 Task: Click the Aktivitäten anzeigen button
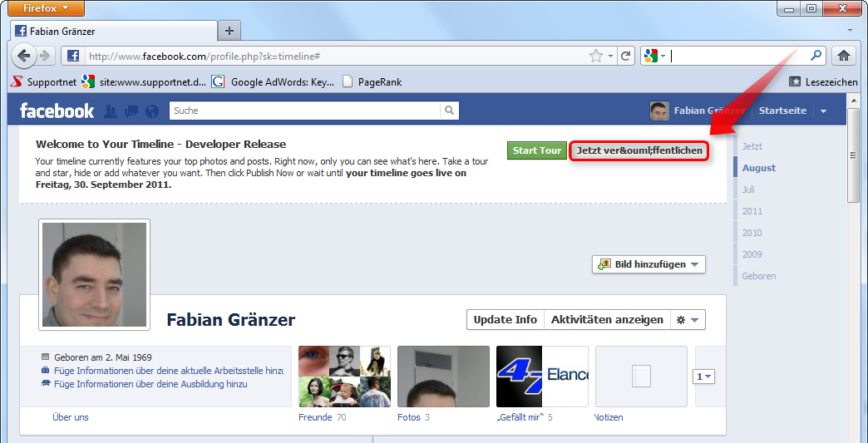point(607,320)
